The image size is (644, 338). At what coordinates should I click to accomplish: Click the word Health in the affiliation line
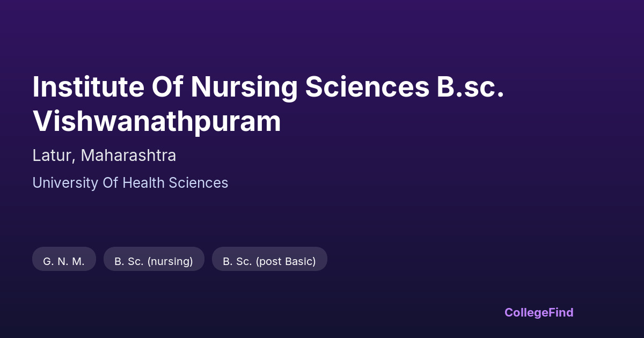143,183
